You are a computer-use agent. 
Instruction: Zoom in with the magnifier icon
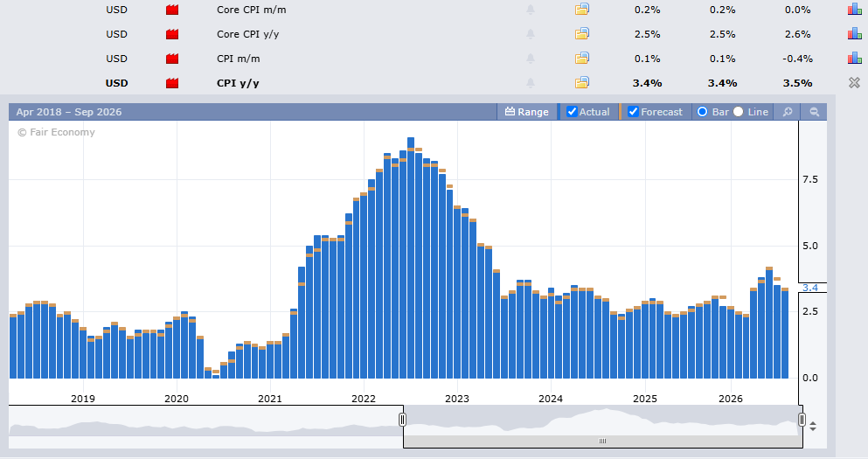point(788,112)
